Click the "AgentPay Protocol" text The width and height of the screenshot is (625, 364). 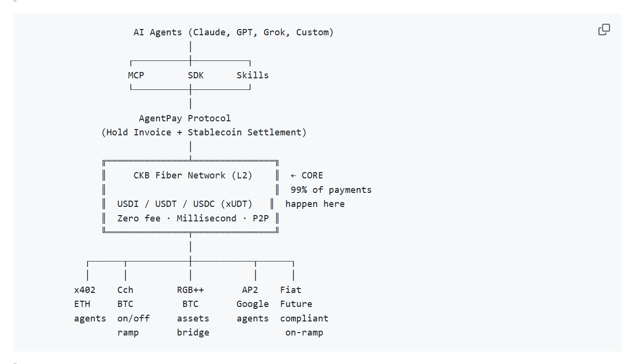click(x=185, y=118)
